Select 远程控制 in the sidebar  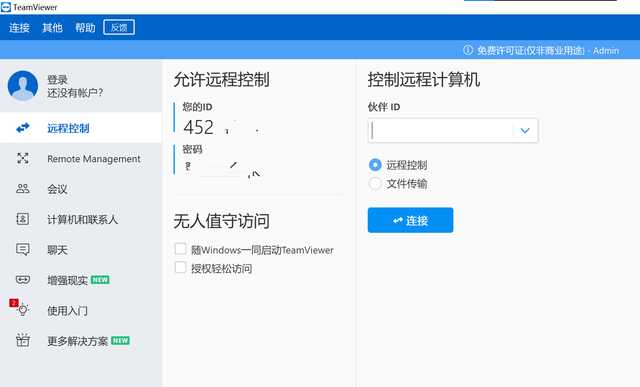point(81,128)
